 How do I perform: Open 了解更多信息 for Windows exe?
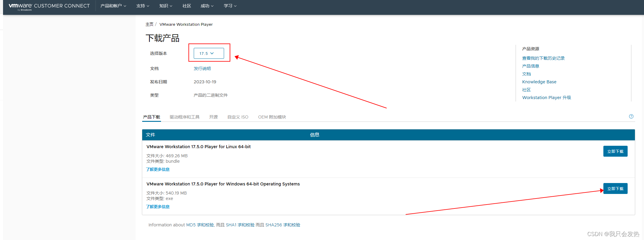(x=158, y=207)
